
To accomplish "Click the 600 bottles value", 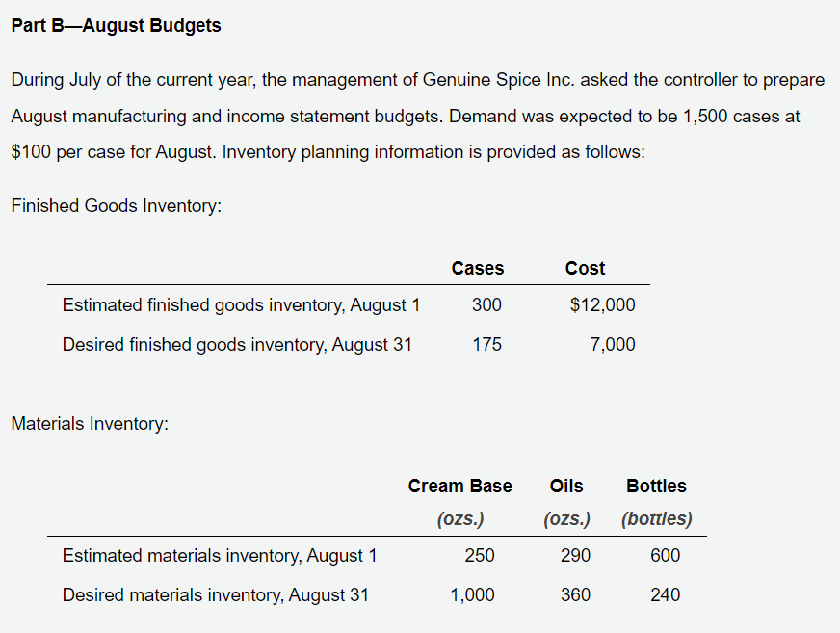I will pyautogui.click(x=666, y=555).
